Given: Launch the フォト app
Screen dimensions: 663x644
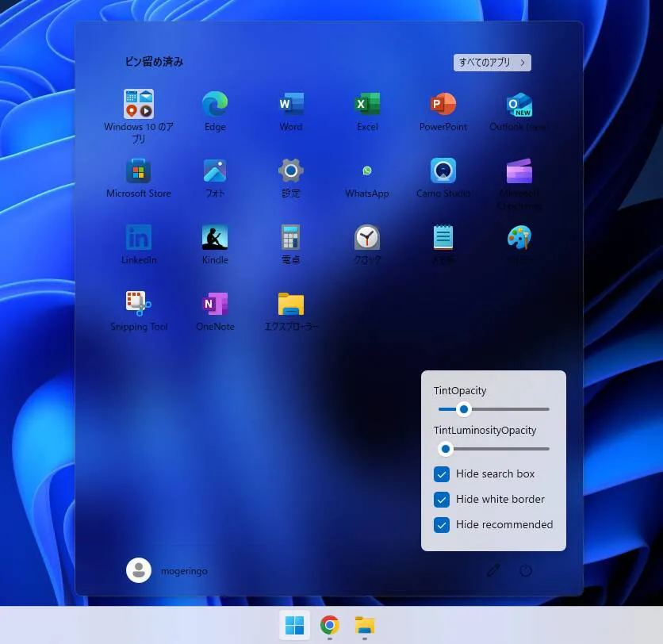Looking at the screenshot, I should click(x=215, y=178).
